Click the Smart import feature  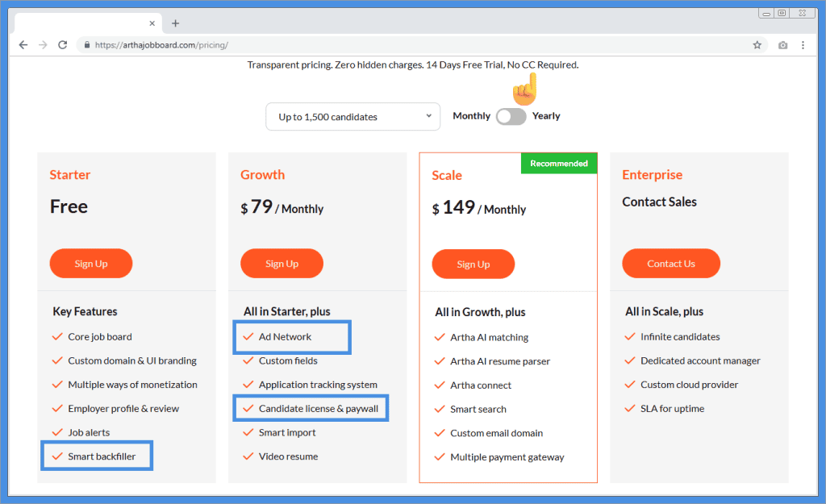287,432
